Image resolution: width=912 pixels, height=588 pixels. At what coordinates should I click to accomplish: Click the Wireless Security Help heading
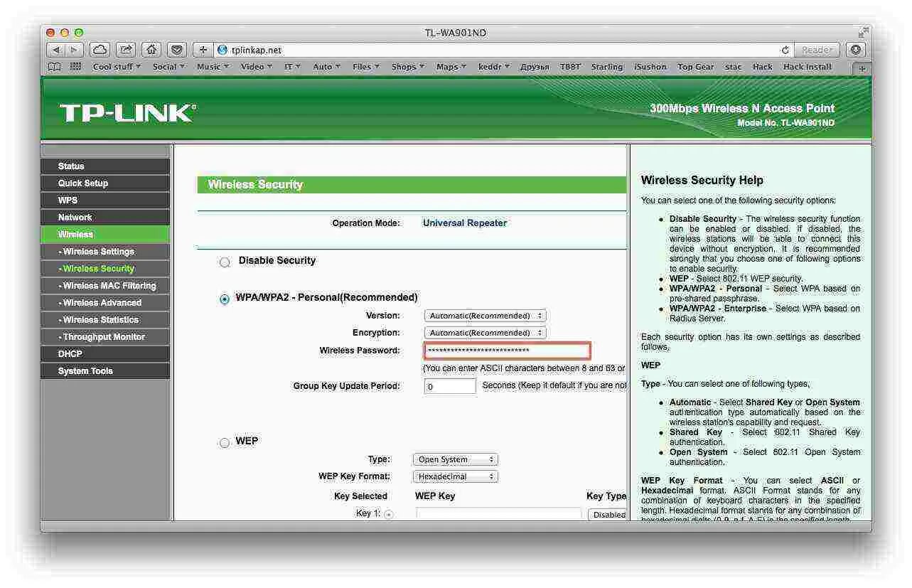coord(702,181)
